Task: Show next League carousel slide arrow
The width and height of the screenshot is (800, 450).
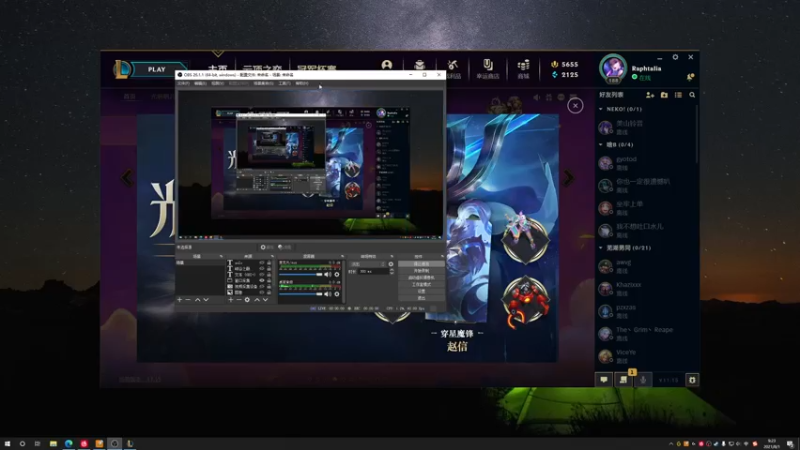Action: [568, 178]
